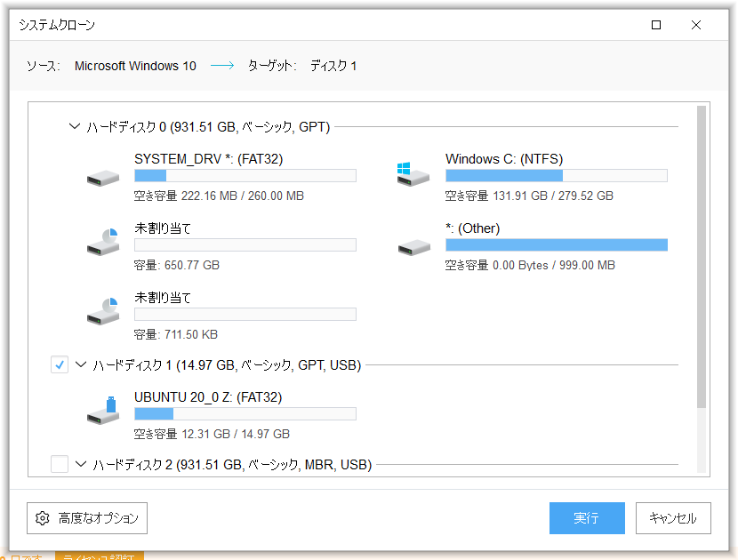Open 高度なオプション advanced options

(x=87, y=518)
